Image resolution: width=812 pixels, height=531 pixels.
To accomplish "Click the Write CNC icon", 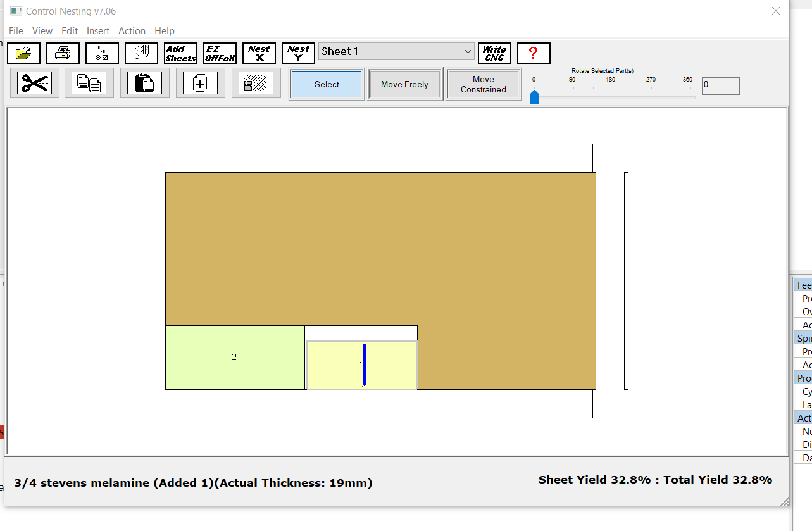I will click(x=494, y=53).
